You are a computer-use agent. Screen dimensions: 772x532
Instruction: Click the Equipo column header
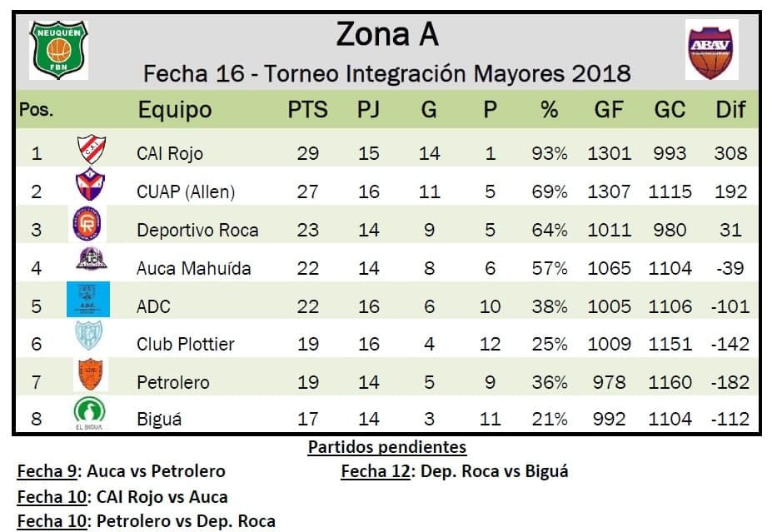[175, 110]
